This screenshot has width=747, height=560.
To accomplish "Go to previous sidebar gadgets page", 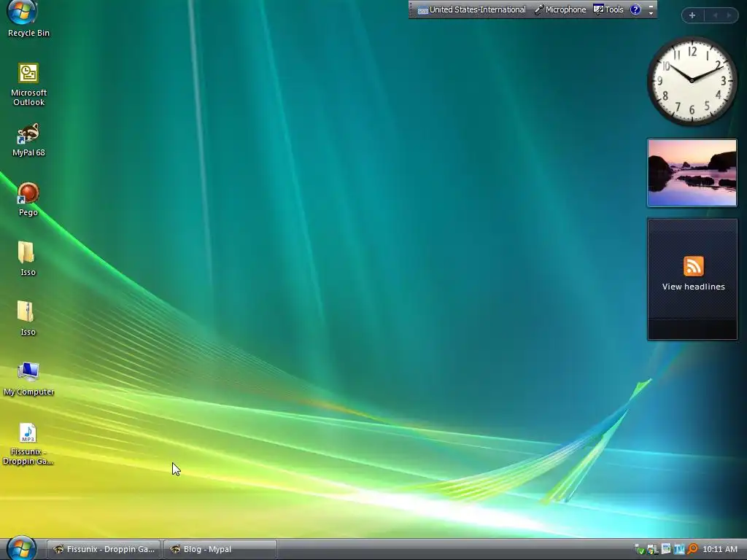I will [x=715, y=15].
